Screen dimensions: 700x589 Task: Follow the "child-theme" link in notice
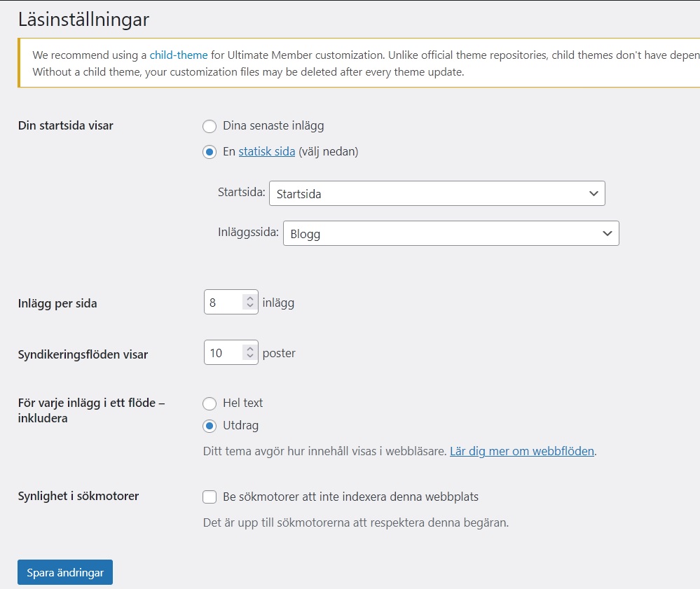(179, 55)
